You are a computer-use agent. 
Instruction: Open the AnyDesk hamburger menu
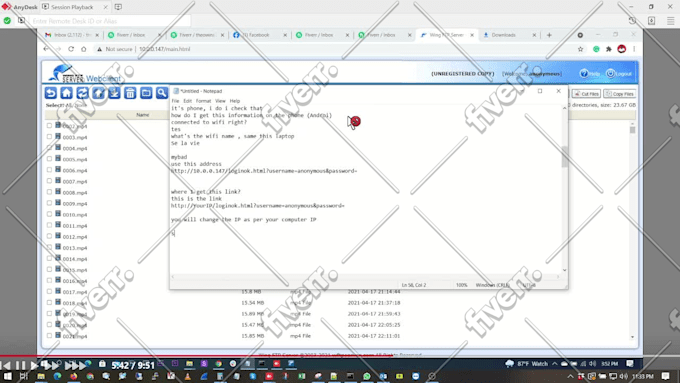pyautogui.click(x=670, y=20)
